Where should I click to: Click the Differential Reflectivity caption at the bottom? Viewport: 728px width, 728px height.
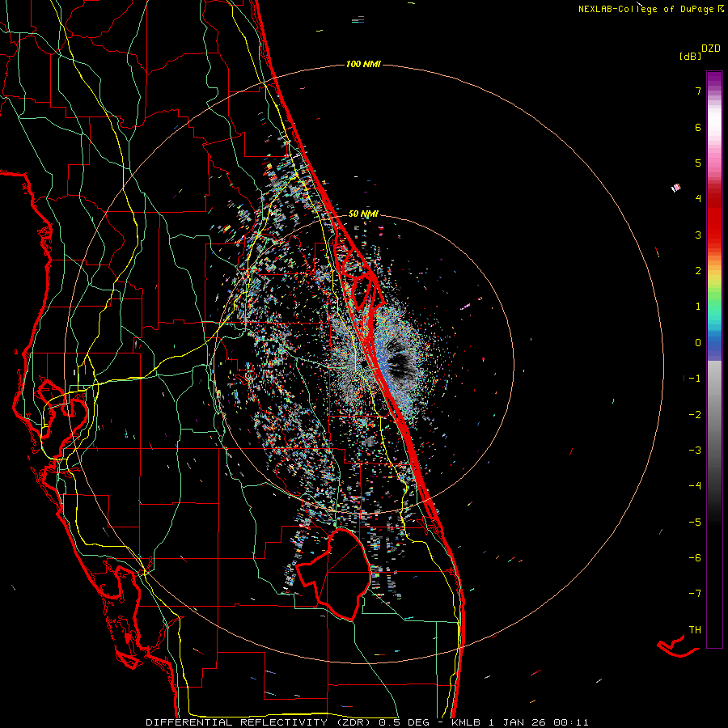pyautogui.click(x=366, y=722)
